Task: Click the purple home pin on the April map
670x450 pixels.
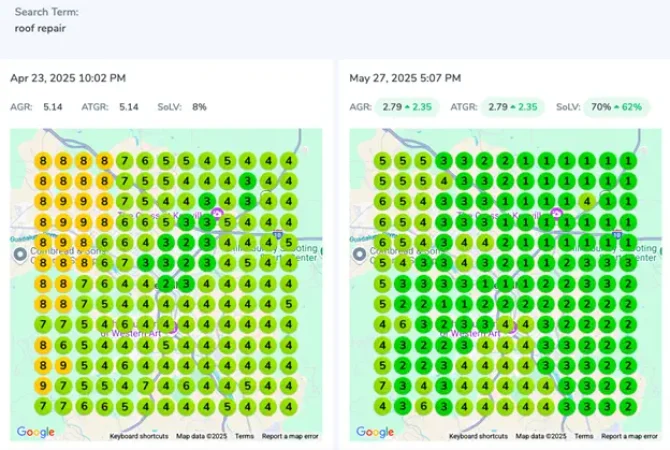Action: point(217,213)
